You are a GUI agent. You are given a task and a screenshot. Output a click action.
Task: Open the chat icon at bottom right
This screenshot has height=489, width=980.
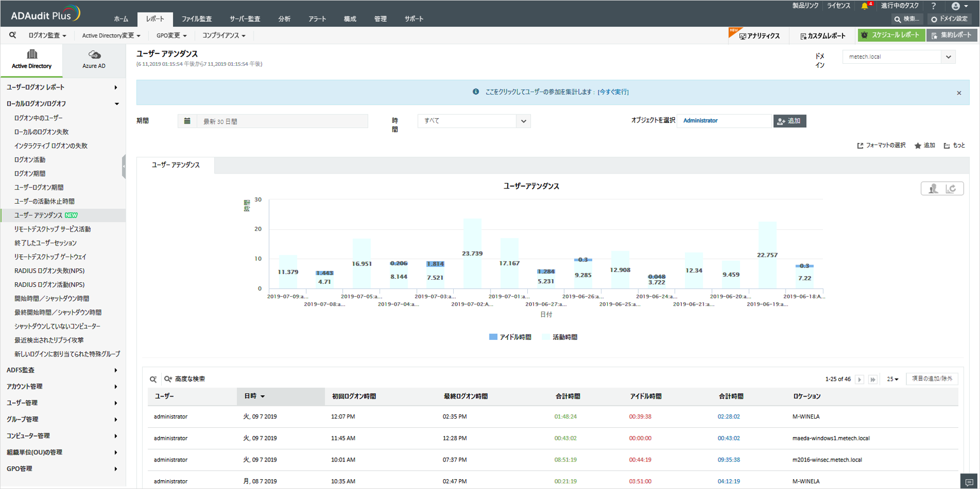[969, 482]
